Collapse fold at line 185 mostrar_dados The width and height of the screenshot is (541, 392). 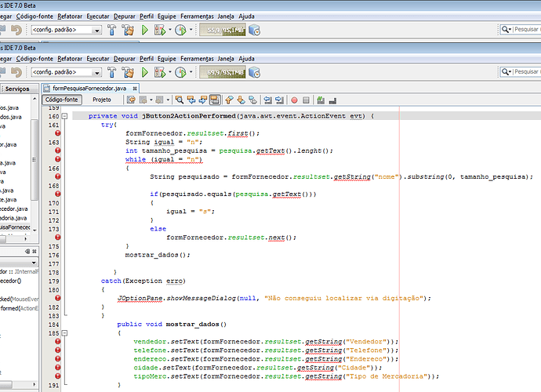point(64,333)
